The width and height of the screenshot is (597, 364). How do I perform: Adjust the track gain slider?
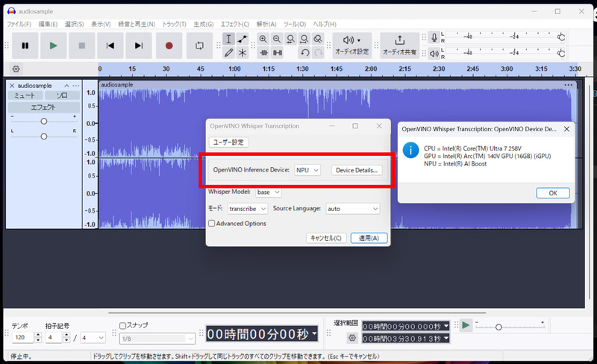click(x=44, y=121)
